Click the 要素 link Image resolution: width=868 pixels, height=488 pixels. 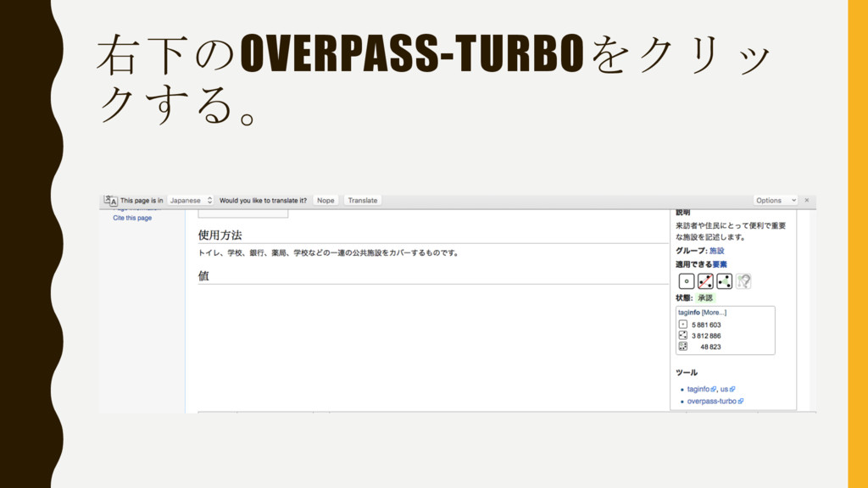pyautogui.click(x=720, y=264)
